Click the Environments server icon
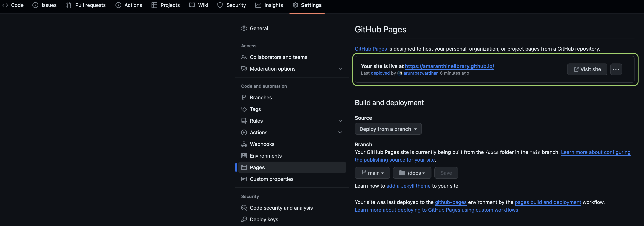 pyautogui.click(x=244, y=156)
